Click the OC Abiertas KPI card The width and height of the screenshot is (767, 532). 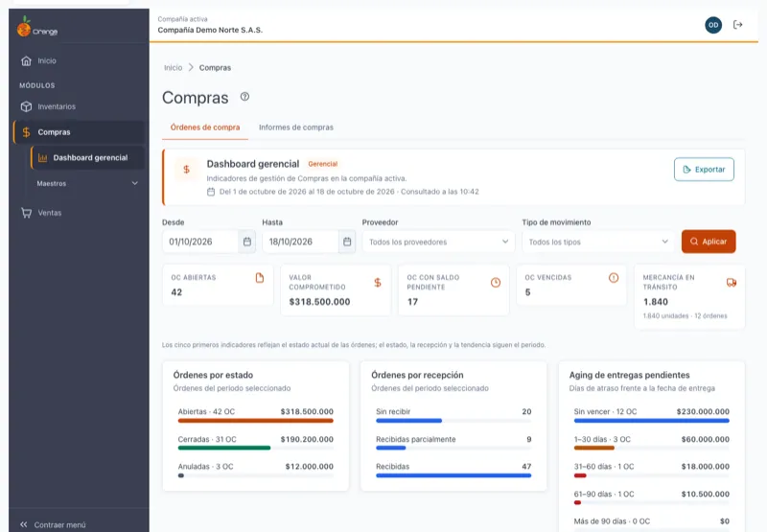[218, 285]
